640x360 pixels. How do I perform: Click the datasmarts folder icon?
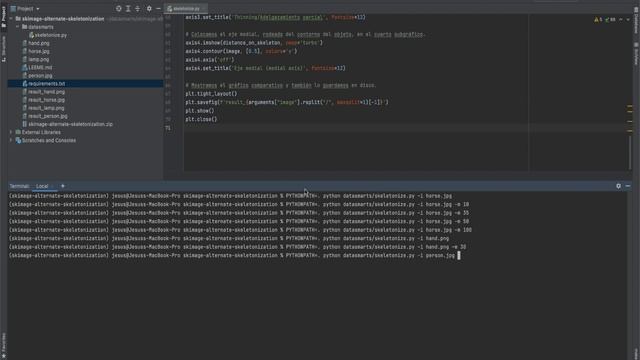(24, 27)
